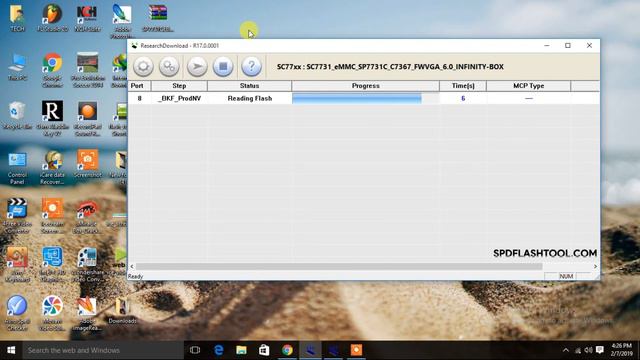
Task: Open Task View on the taskbar
Action: pyautogui.click(x=195, y=350)
